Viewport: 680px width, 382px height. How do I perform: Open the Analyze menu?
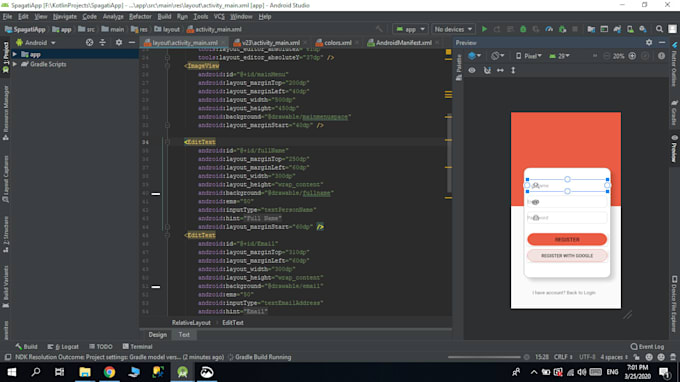(x=113, y=16)
